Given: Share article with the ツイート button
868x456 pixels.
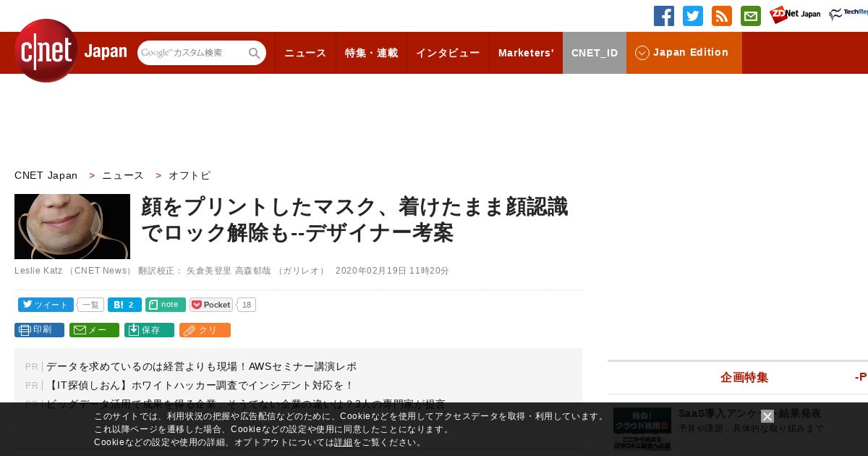Looking at the screenshot, I should point(46,305).
